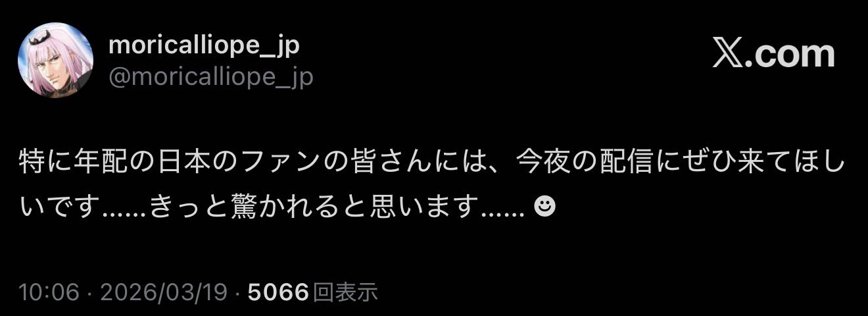Click the 2026/03/19 post date

coord(162,291)
